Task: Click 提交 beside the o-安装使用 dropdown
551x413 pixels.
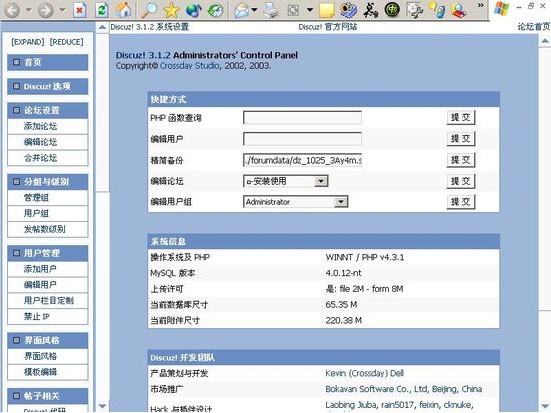Action: [461, 181]
